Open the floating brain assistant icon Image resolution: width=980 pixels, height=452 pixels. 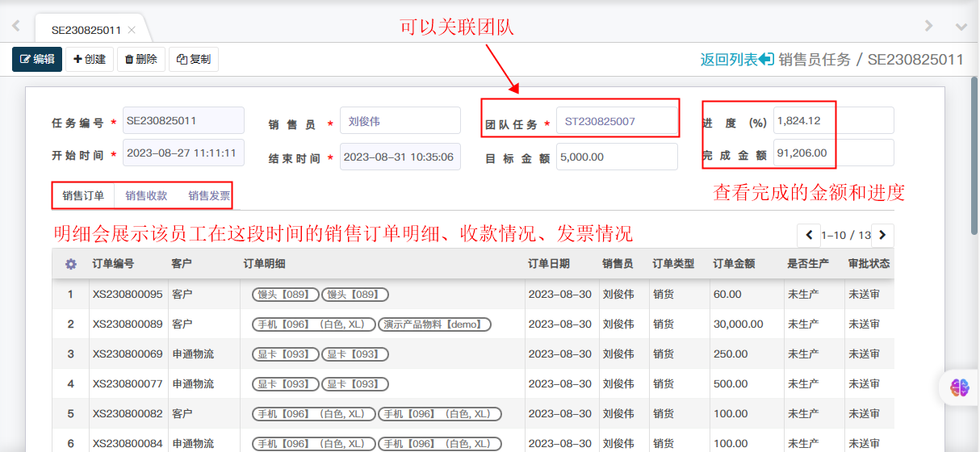(959, 387)
